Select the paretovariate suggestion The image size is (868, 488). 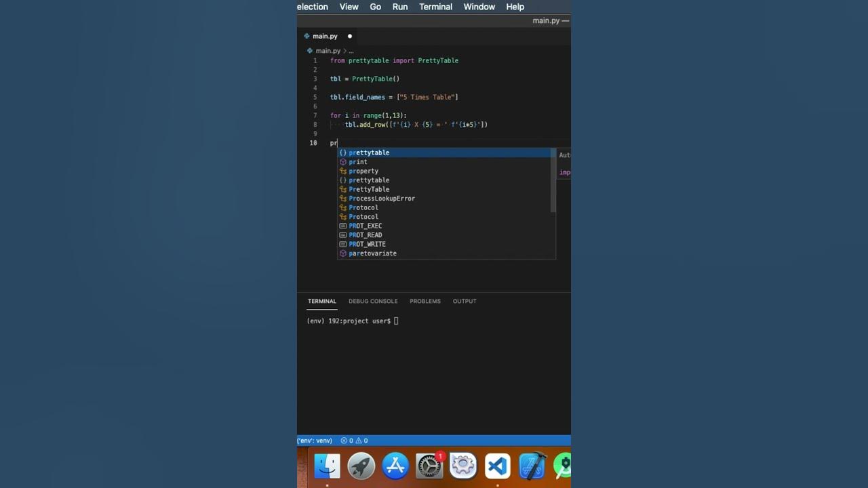point(446,253)
